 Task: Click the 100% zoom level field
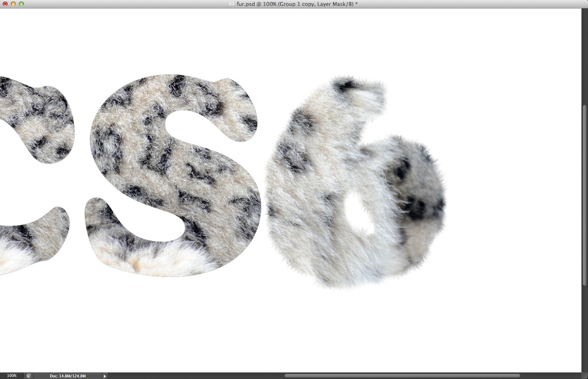12,376
